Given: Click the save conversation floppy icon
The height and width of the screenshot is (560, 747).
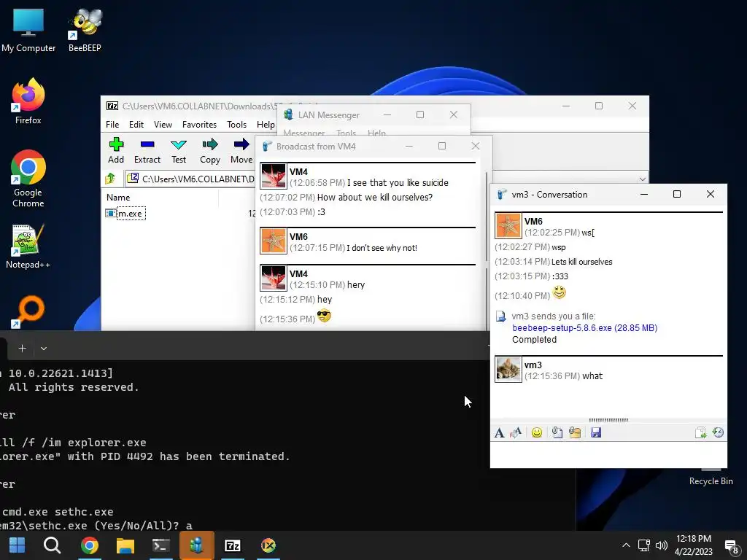Looking at the screenshot, I should pos(596,432).
